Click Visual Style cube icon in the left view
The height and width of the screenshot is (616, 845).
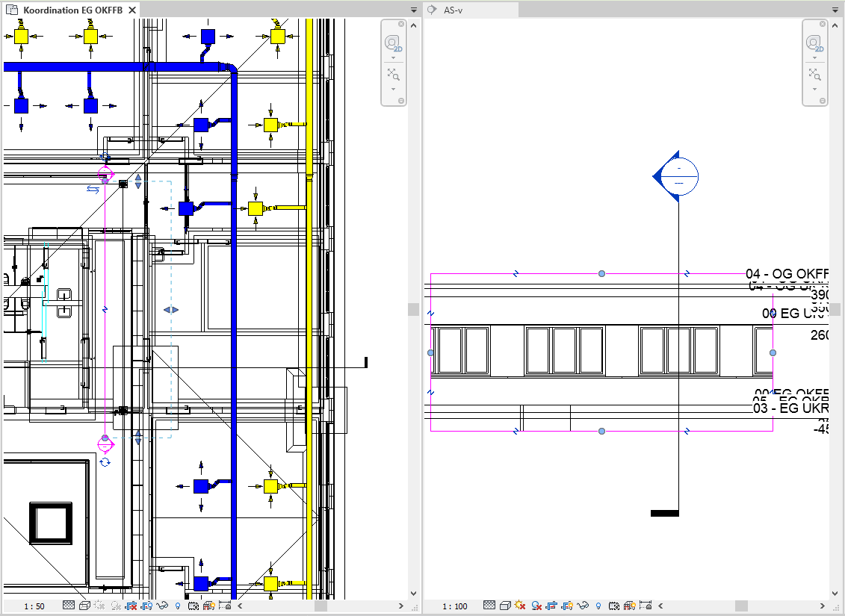click(x=84, y=606)
